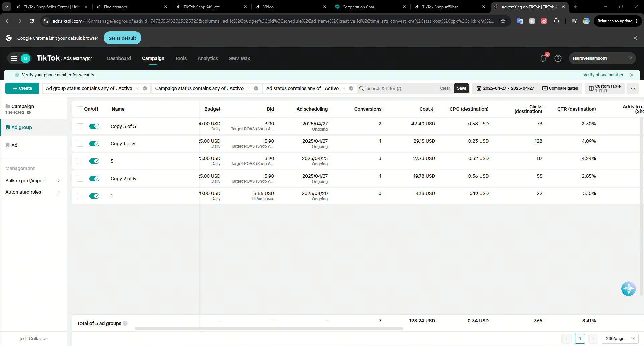Close the default browser notification bar
The height and width of the screenshot is (346, 644).
click(635, 38)
